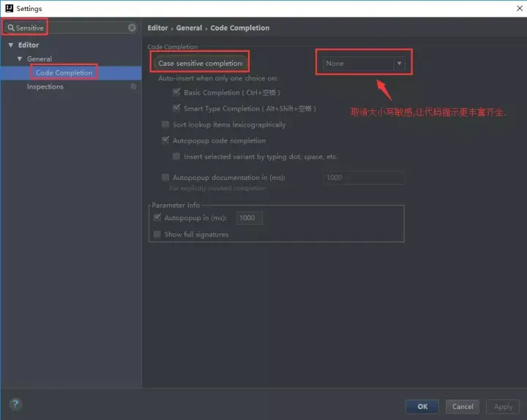Click the Parameter Info group title

click(x=176, y=205)
